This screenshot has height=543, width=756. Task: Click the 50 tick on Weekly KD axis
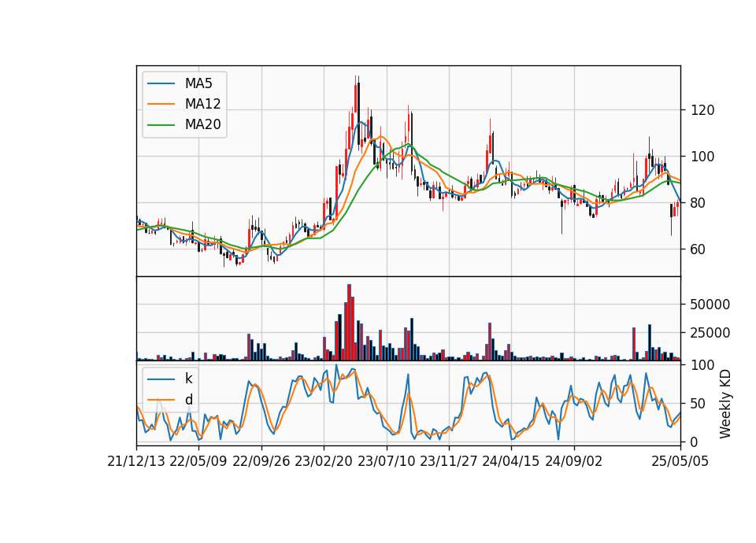(x=699, y=404)
